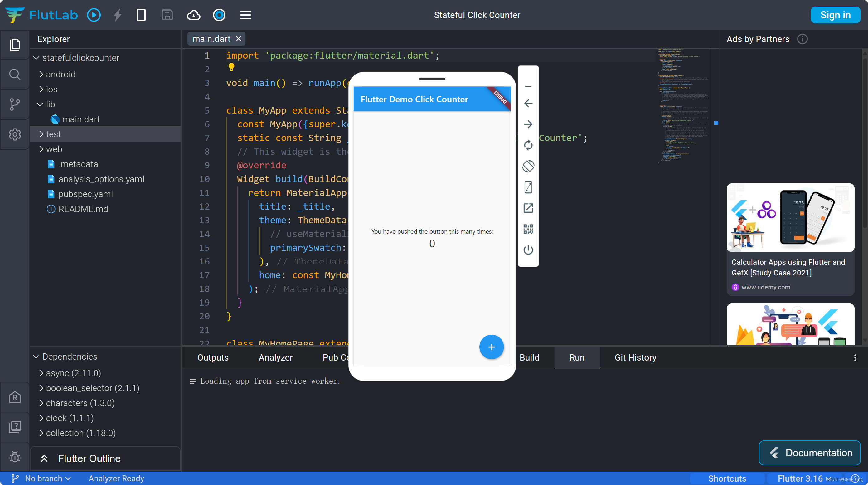This screenshot has height=485, width=868.
Task: Expand the android folder
Action: [61, 74]
